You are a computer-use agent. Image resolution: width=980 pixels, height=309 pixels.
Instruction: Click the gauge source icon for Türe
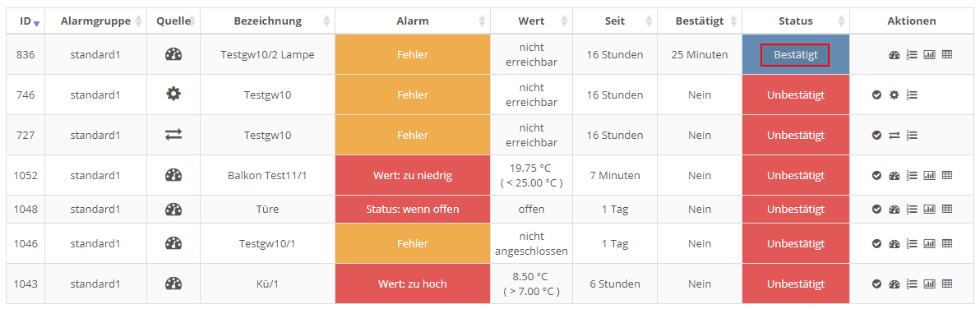[x=173, y=209]
